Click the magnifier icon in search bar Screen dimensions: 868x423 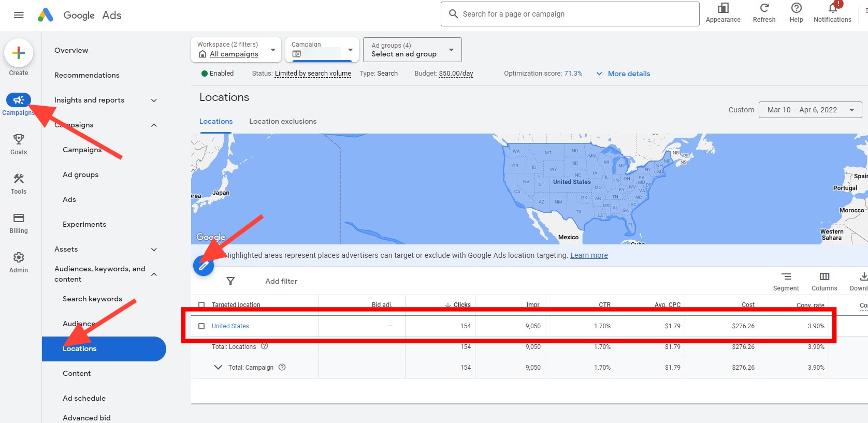click(453, 14)
